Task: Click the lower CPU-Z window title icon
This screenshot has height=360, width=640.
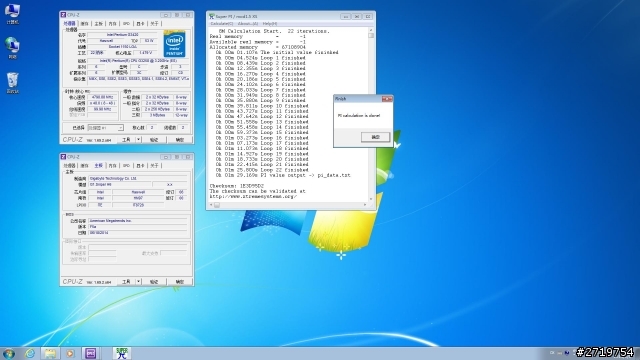Action: (x=63, y=157)
